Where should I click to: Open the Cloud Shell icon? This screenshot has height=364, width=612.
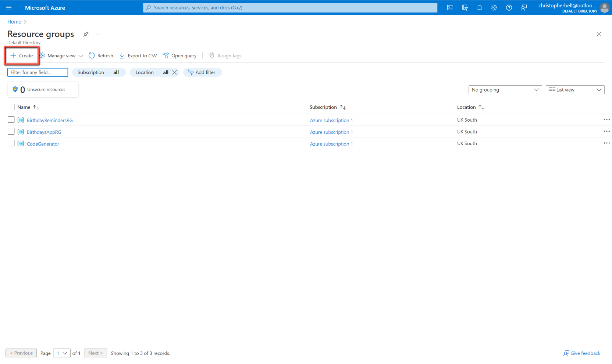(x=450, y=8)
